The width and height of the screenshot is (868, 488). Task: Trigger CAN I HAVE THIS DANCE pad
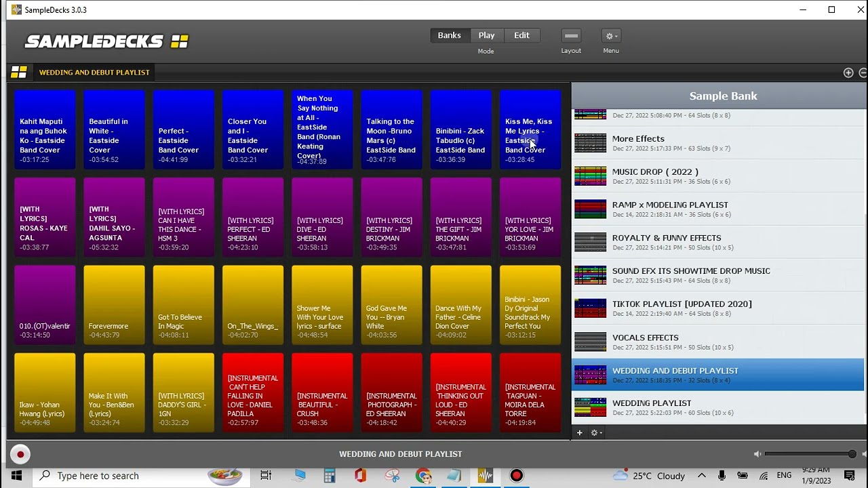(183, 217)
